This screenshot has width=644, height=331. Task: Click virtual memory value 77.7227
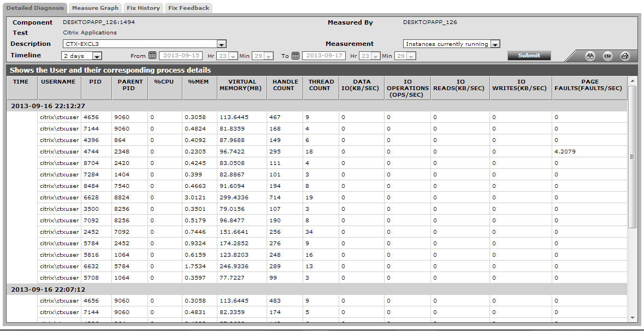click(x=232, y=278)
